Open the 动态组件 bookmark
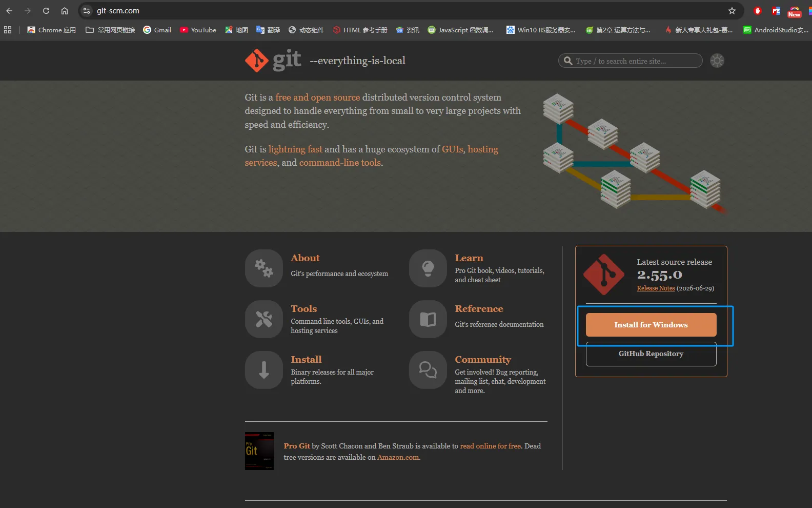The image size is (812, 508). tap(306, 30)
